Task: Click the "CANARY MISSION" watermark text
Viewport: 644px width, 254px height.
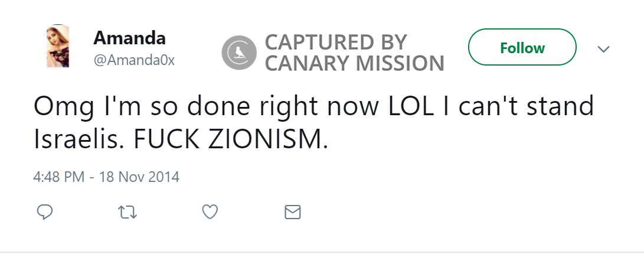Action: (354, 63)
